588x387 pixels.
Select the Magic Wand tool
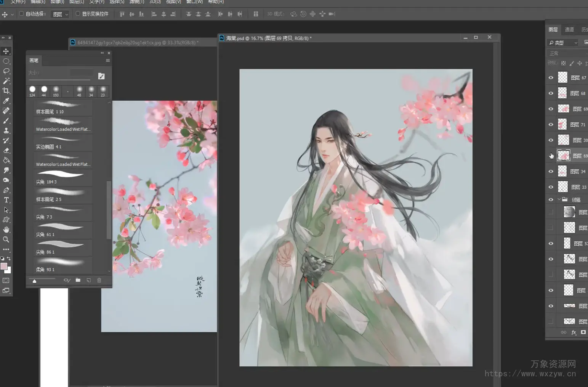6,81
